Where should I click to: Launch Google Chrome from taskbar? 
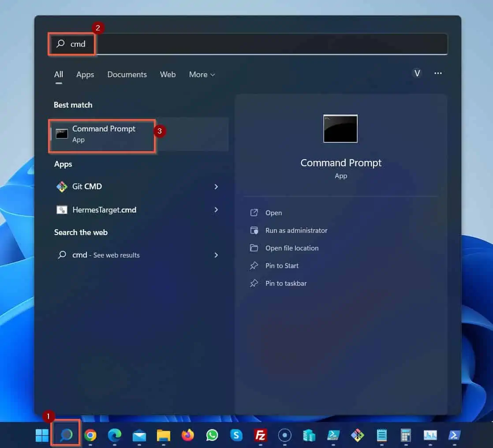(90, 435)
